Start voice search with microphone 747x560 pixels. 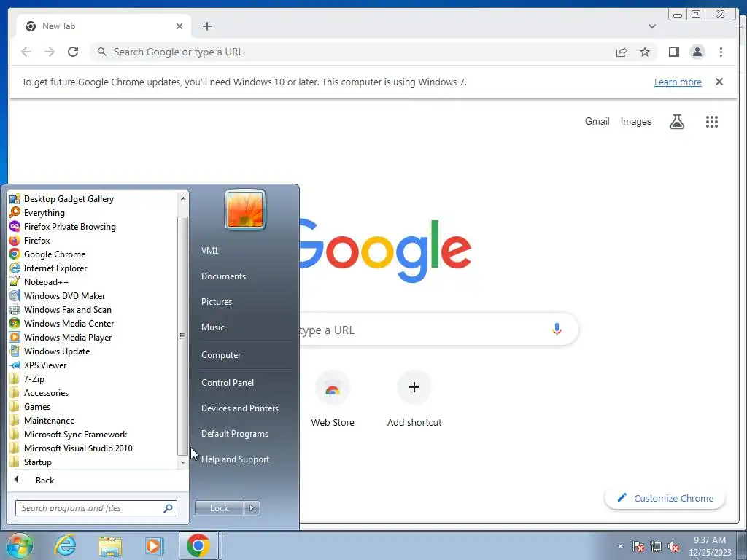coord(557,329)
